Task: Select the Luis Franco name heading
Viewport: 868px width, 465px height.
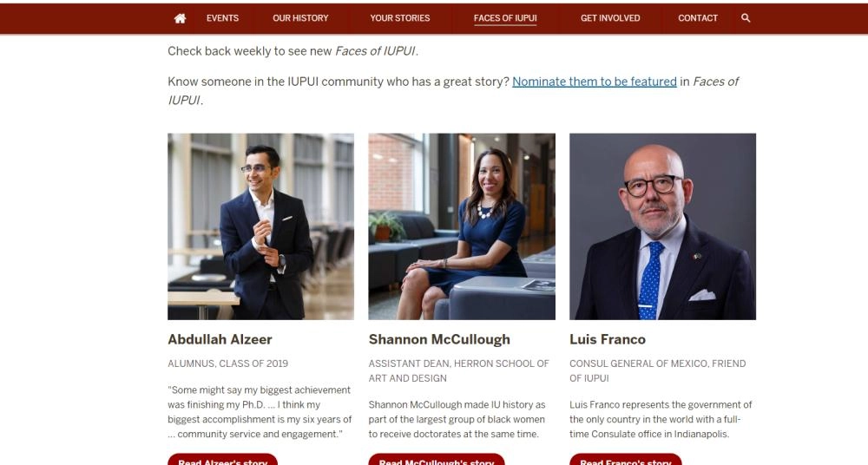Action: tap(608, 339)
